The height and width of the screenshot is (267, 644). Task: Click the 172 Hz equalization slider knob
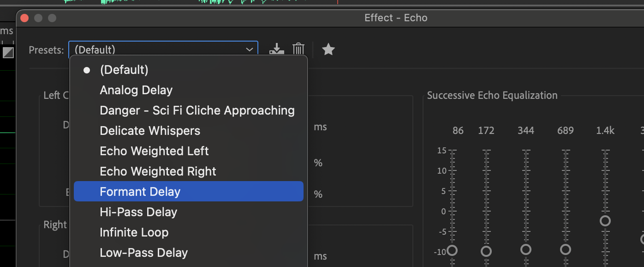[486, 251]
